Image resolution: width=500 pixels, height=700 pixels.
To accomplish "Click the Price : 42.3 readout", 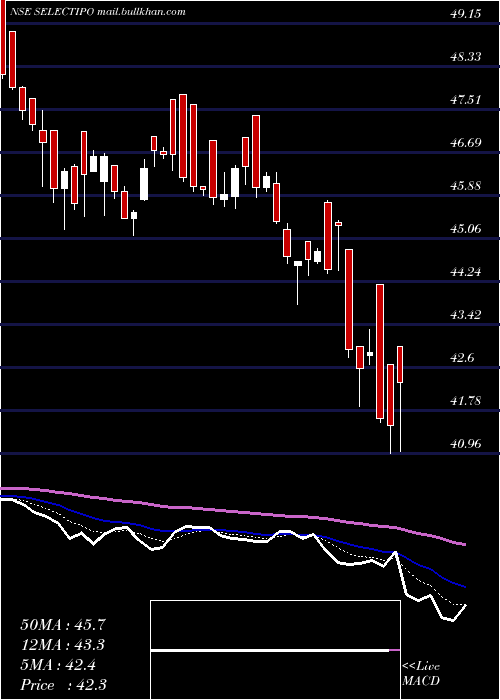I will click(x=63, y=685).
